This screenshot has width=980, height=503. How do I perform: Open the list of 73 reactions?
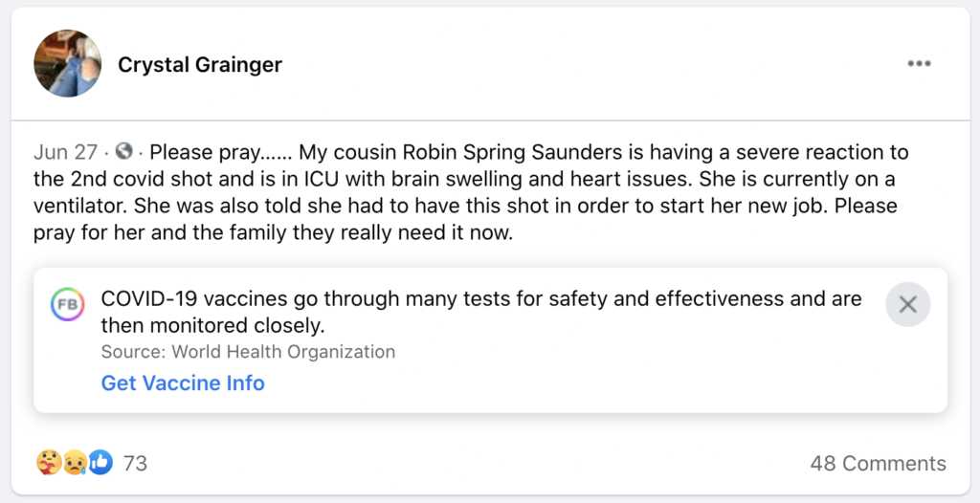(x=135, y=464)
